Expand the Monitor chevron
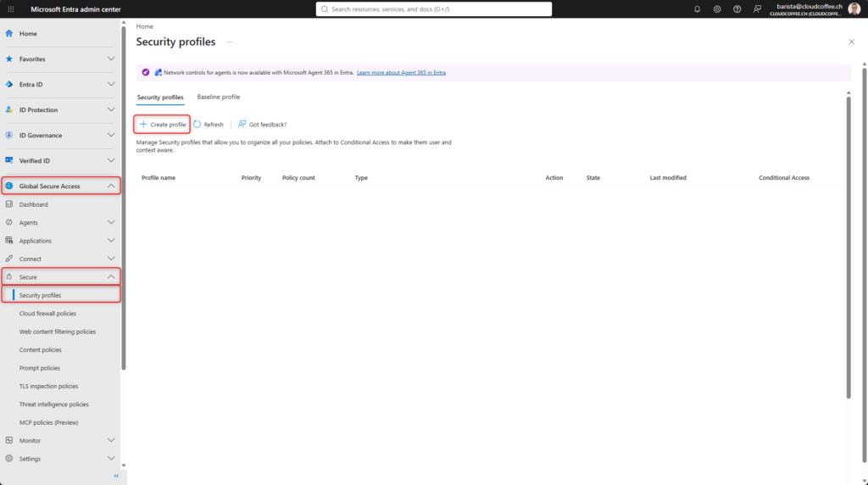This screenshot has width=868, height=485. pos(111,440)
